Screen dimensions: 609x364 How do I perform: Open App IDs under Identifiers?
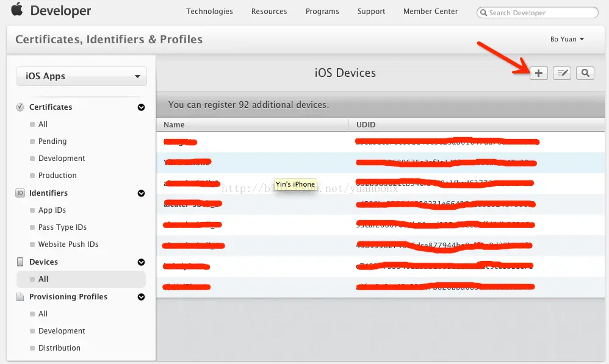[x=52, y=210]
